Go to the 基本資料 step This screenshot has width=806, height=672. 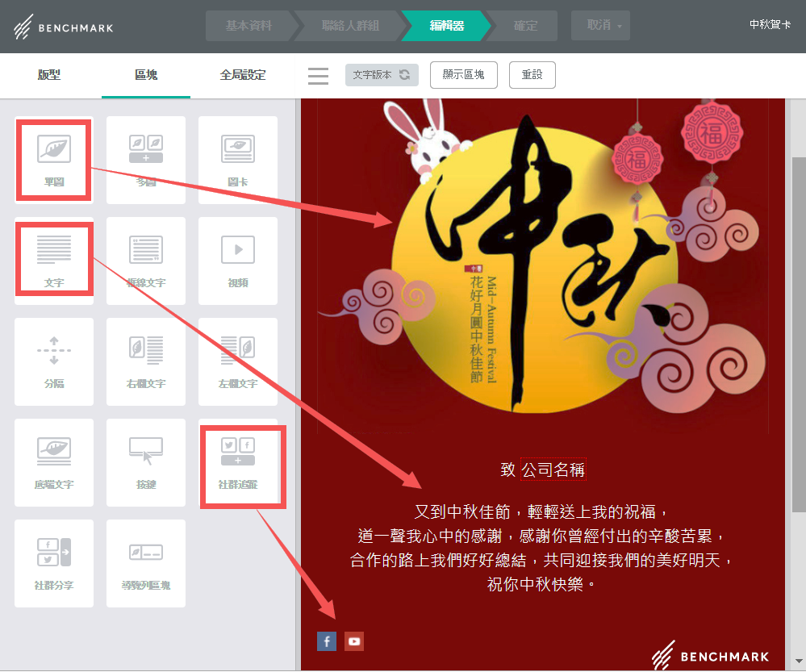248,26
